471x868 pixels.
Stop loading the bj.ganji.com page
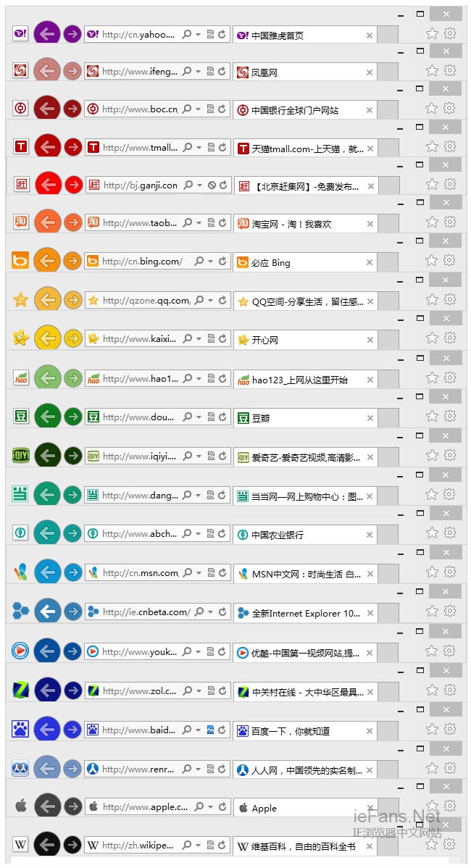212,185
